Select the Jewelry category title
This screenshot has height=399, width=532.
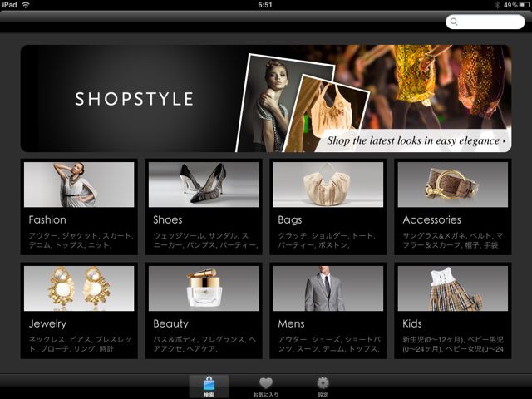tap(47, 324)
